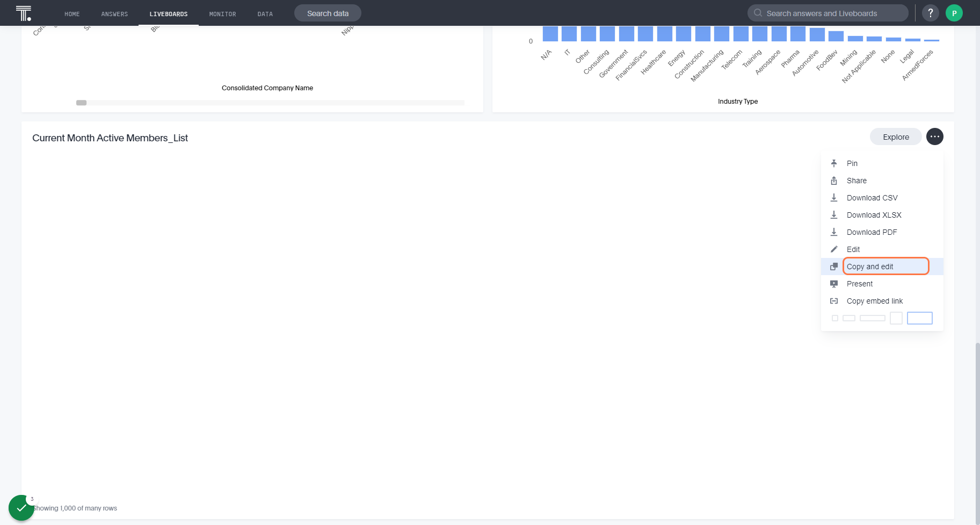This screenshot has height=525, width=980.
Task: Click the Healthcare axis label
Action: pos(654,62)
